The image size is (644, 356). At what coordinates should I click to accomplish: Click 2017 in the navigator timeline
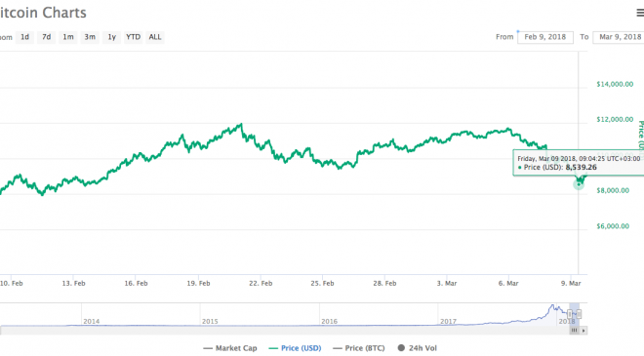(448, 322)
